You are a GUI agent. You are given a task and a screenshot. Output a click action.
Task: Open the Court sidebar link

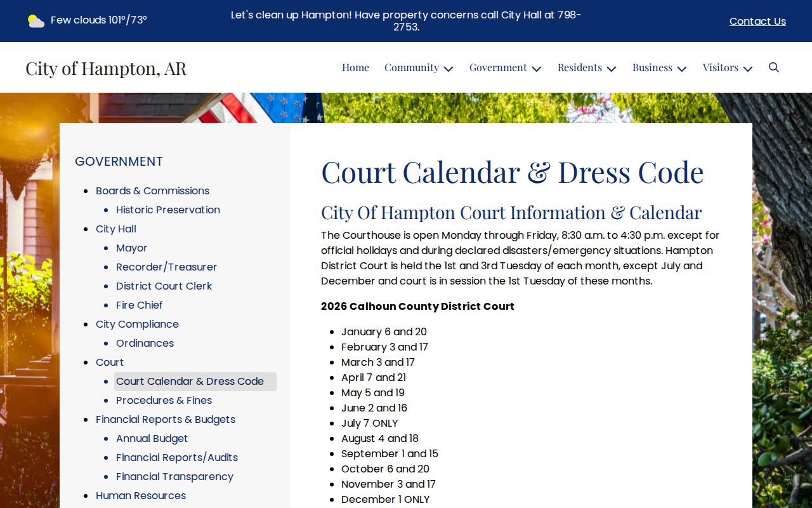pos(110,362)
